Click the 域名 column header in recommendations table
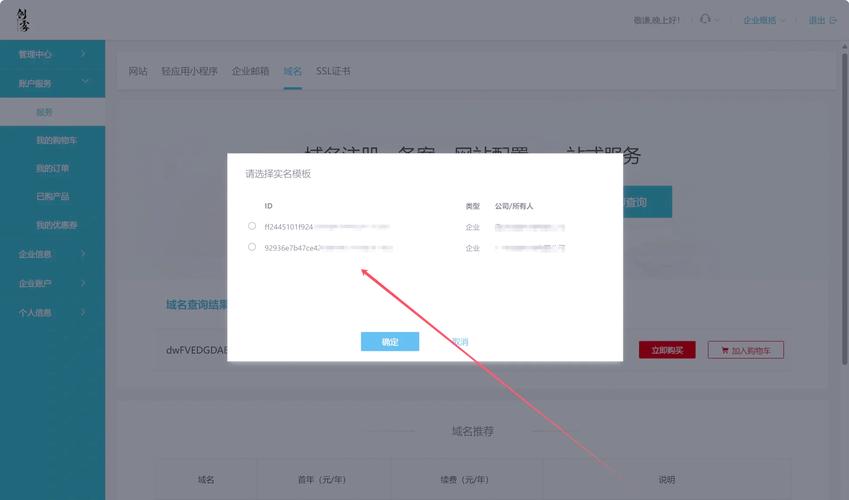This screenshot has width=849, height=500. (x=206, y=479)
